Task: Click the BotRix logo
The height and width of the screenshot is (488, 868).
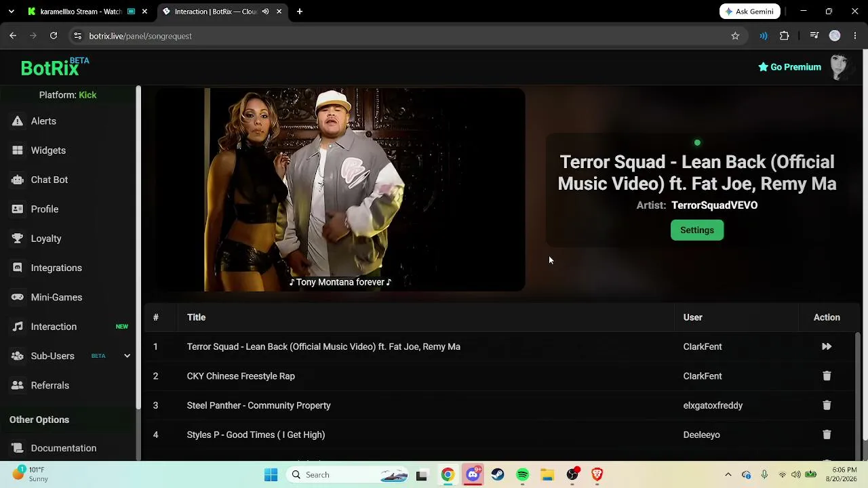Action: (54, 67)
